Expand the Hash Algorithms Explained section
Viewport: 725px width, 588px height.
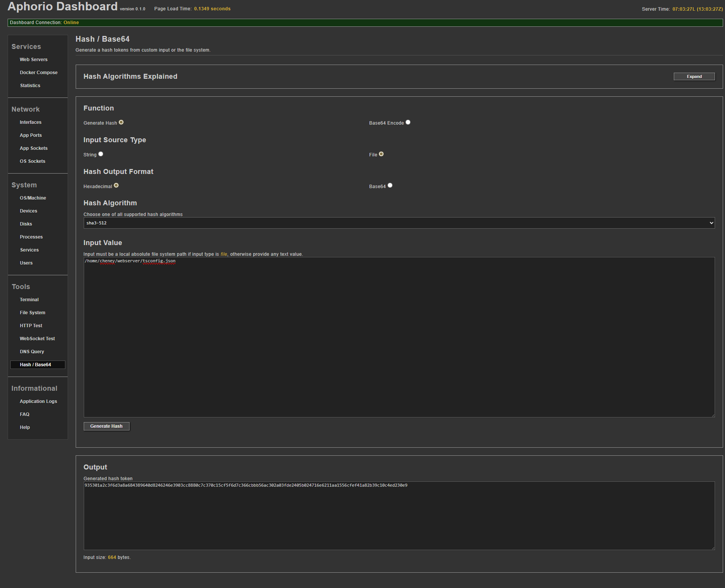point(694,76)
